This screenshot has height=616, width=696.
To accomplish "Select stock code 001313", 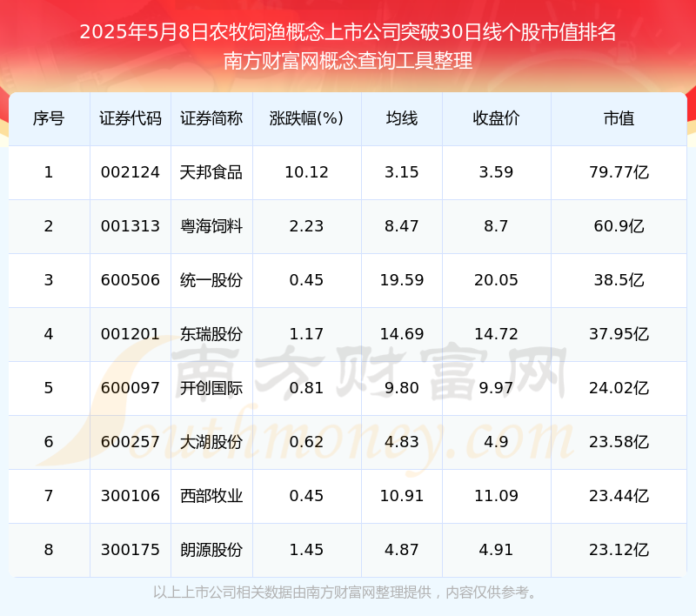I will pos(130,226).
